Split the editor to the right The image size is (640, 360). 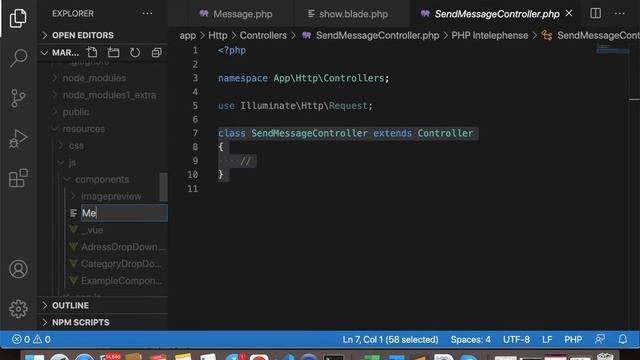click(596, 13)
